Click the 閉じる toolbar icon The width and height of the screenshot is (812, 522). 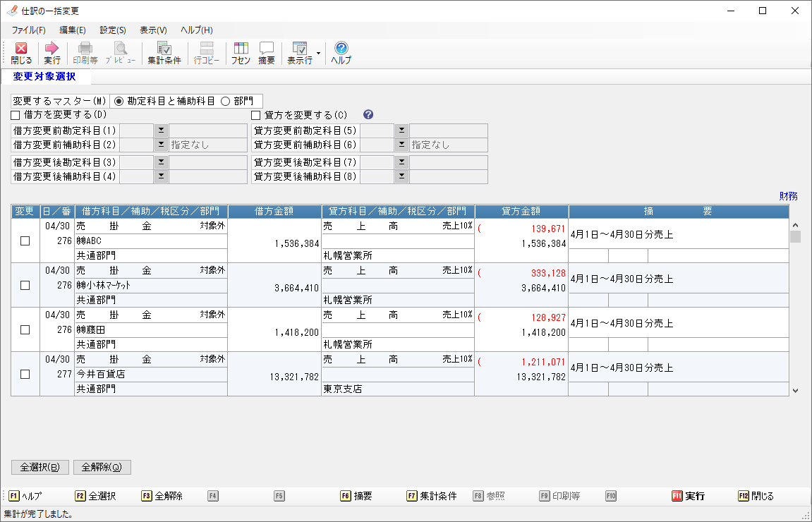tap(21, 53)
